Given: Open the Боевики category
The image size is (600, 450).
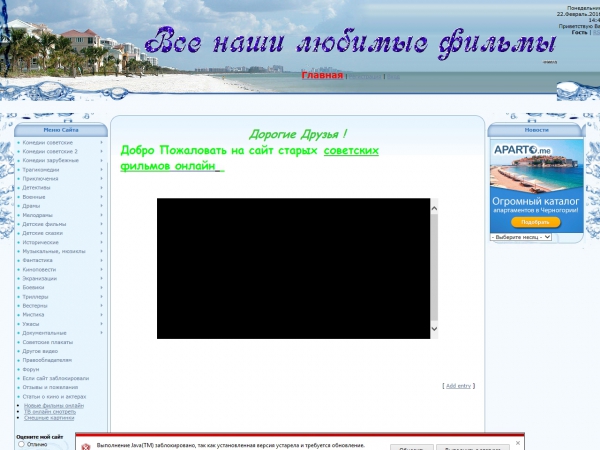Looking at the screenshot, I should pyautogui.click(x=33, y=287).
